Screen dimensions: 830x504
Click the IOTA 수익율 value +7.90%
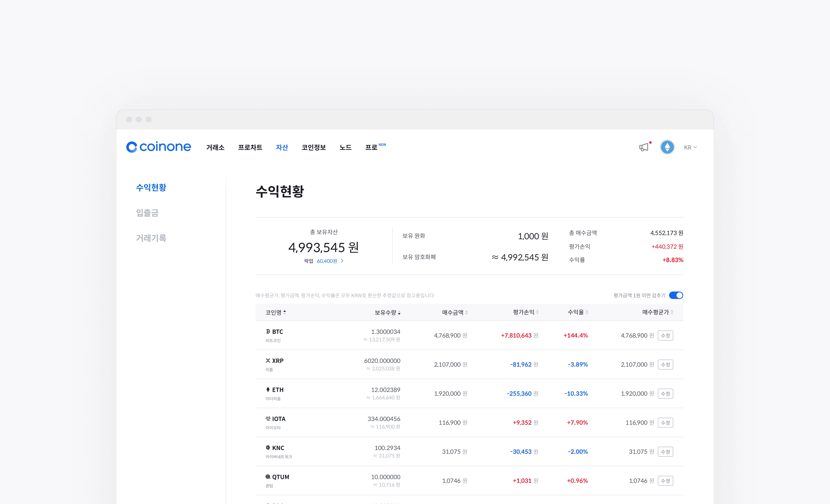tap(577, 422)
